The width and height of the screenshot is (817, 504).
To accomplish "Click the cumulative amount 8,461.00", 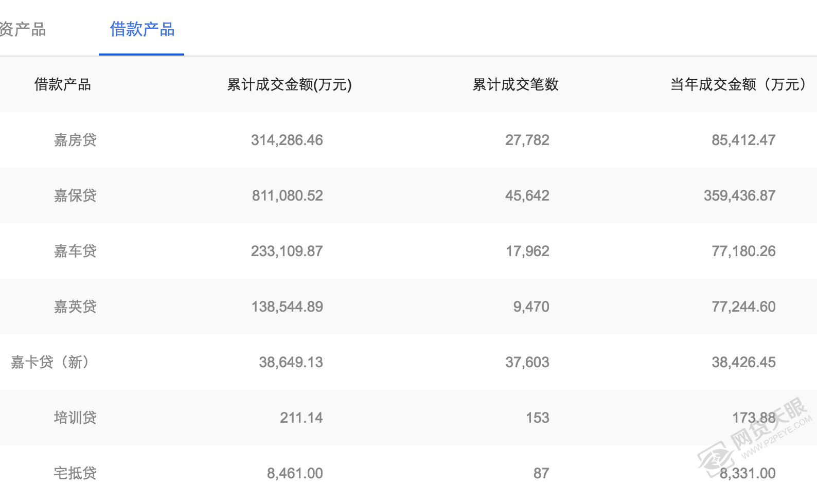I will (295, 473).
